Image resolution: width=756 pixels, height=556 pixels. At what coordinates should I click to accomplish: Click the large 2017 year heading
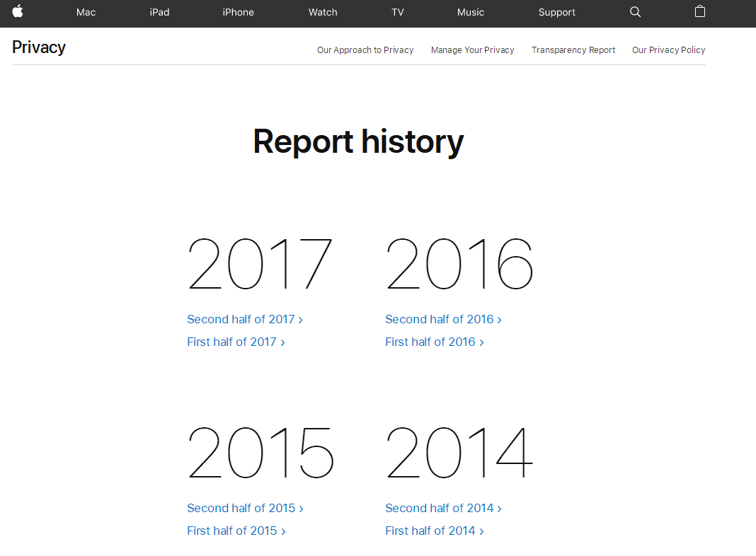tap(260, 264)
